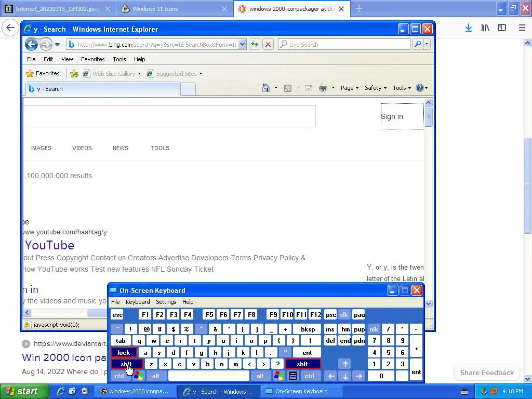Click the Windows start button

coord(24,391)
